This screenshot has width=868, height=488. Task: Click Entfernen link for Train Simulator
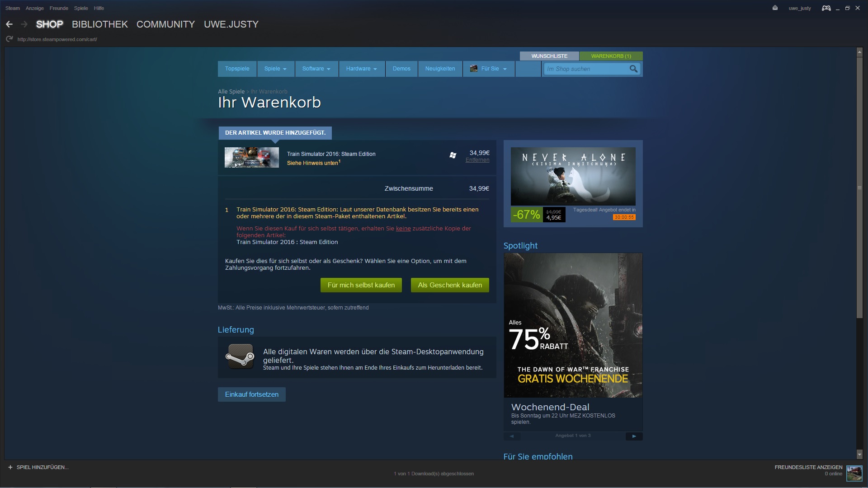click(477, 160)
